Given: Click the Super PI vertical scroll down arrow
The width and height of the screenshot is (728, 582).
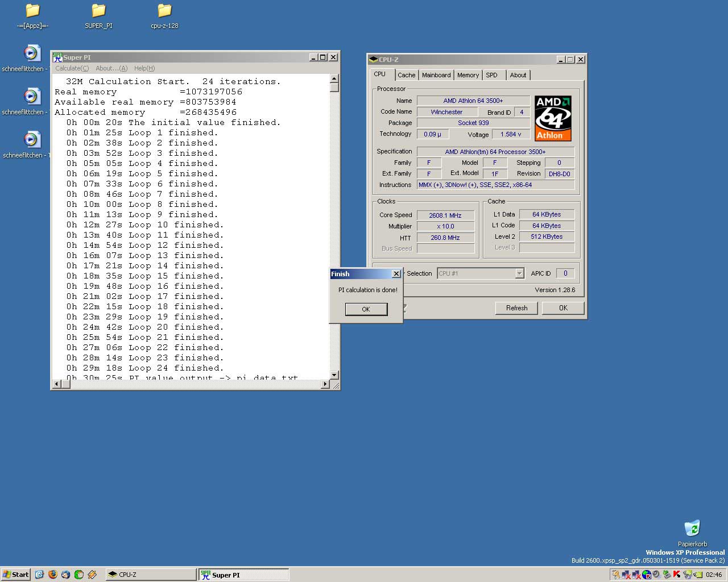Looking at the screenshot, I should pos(334,375).
